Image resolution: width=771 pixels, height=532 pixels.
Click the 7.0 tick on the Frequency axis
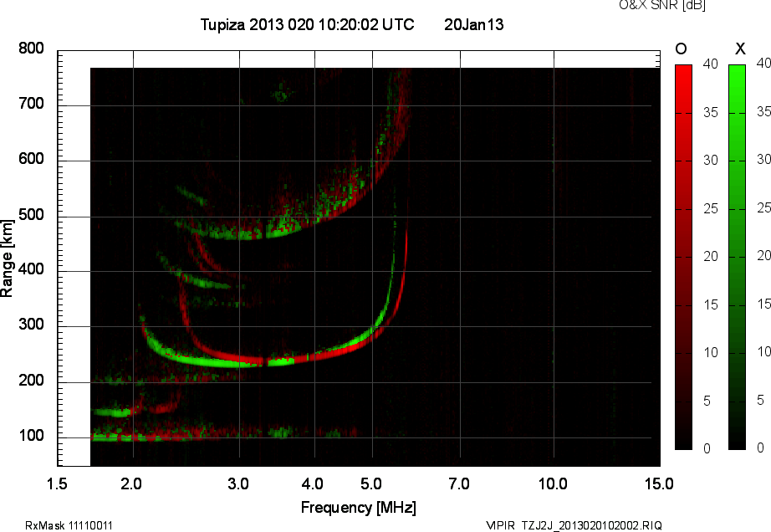(459, 483)
